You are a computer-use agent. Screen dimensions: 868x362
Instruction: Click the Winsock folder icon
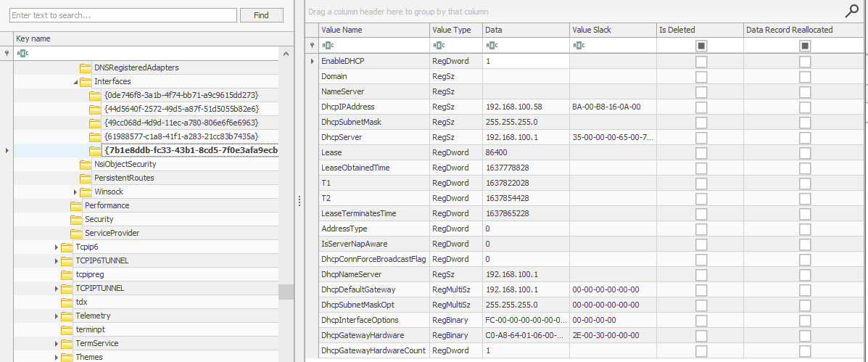coord(86,192)
